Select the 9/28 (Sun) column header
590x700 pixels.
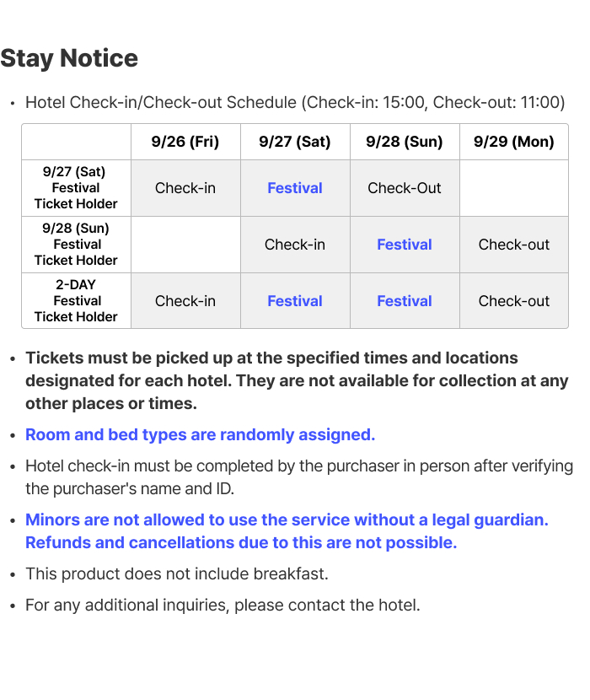405,142
